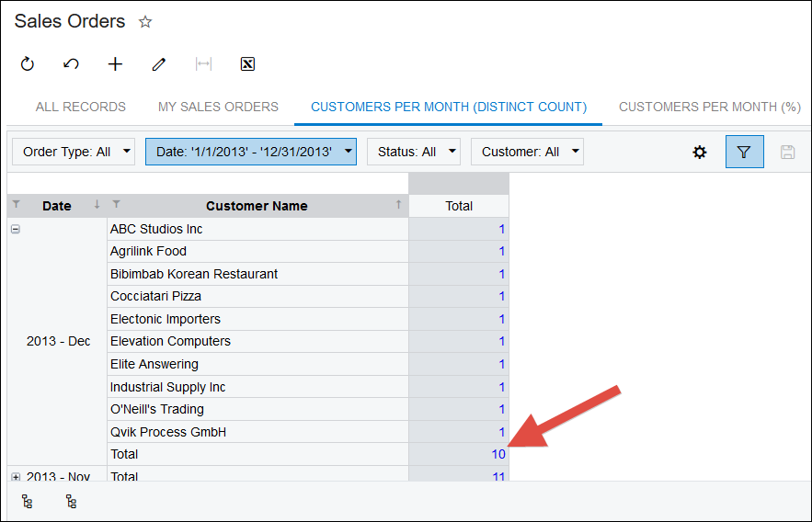
Task: Click the Undo arrow icon
Action: 71,64
